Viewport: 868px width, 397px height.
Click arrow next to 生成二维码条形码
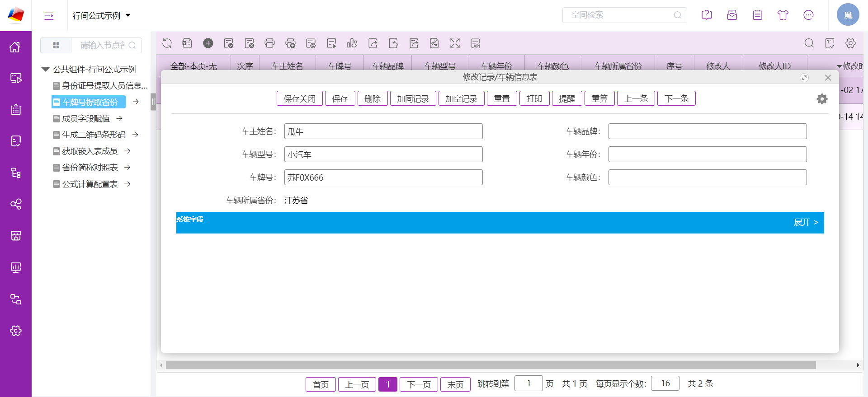tap(135, 135)
